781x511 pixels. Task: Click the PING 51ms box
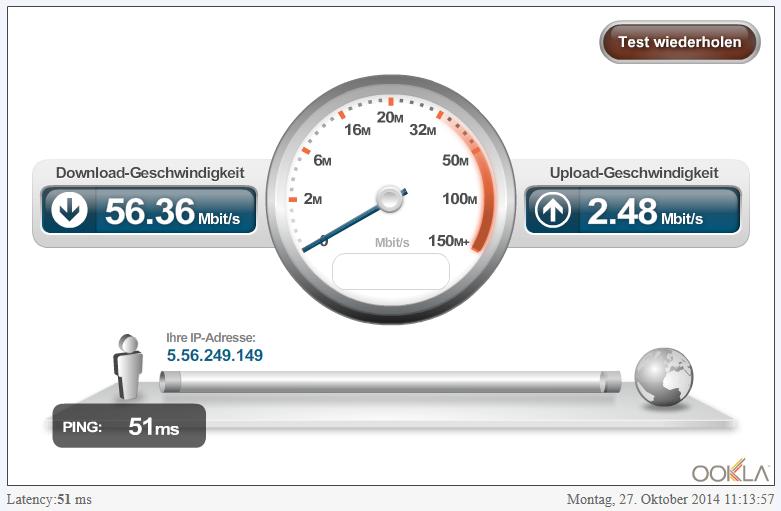pos(129,426)
